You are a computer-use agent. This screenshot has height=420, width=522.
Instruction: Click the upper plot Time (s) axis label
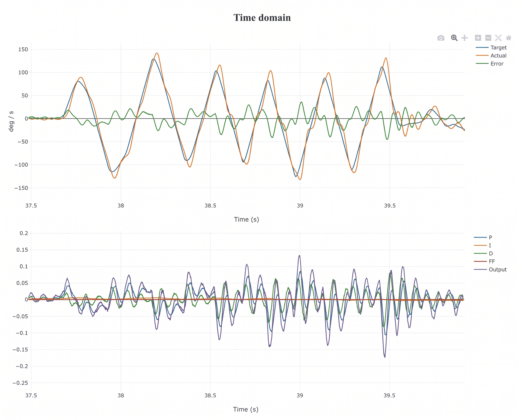tap(246, 219)
